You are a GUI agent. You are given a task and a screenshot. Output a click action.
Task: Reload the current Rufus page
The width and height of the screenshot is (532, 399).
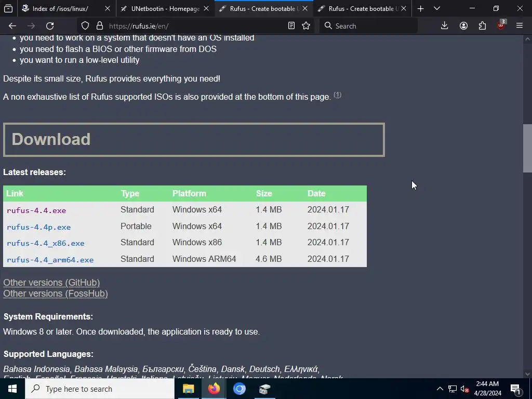tap(50, 26)
